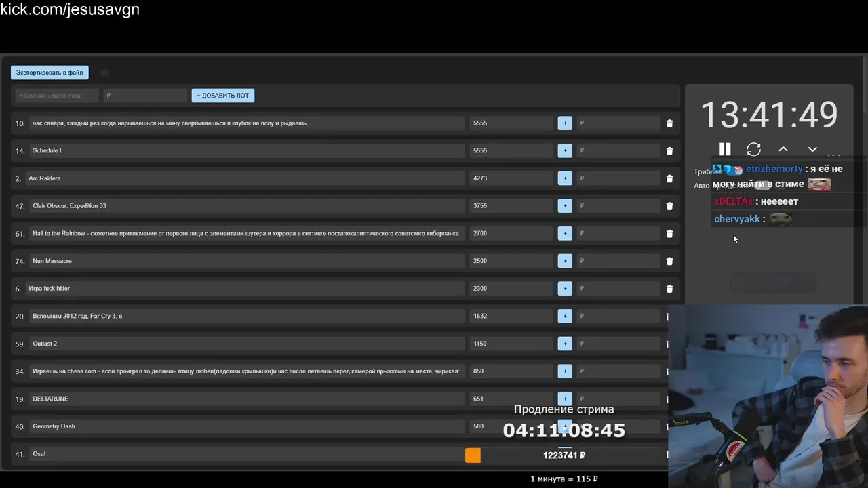This screenshot has width=868, height=488.
Task: Edit the Schedule I lot name
Action: pos(246,150)
